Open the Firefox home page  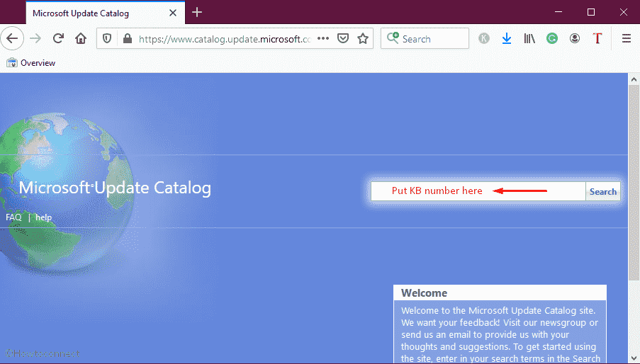tap(81, 39)
